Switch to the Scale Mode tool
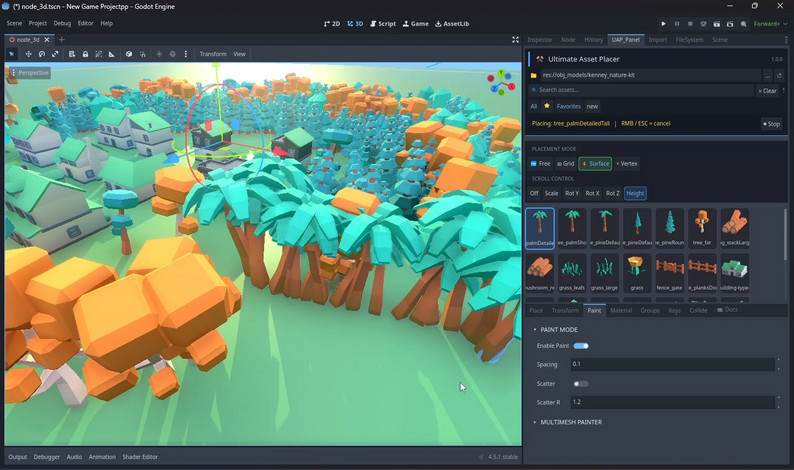This screenshot has height=470, width=794. tap(55, 54)
